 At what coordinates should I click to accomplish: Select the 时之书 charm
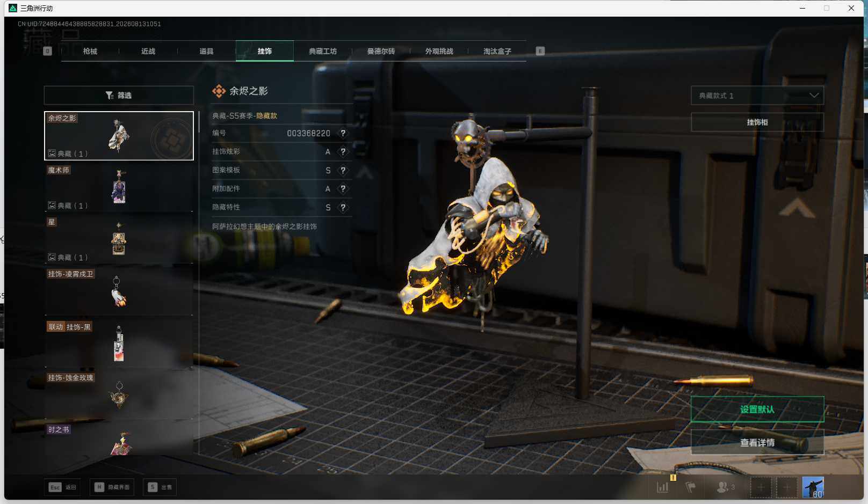pyautogui.click(x=119, y=440)
